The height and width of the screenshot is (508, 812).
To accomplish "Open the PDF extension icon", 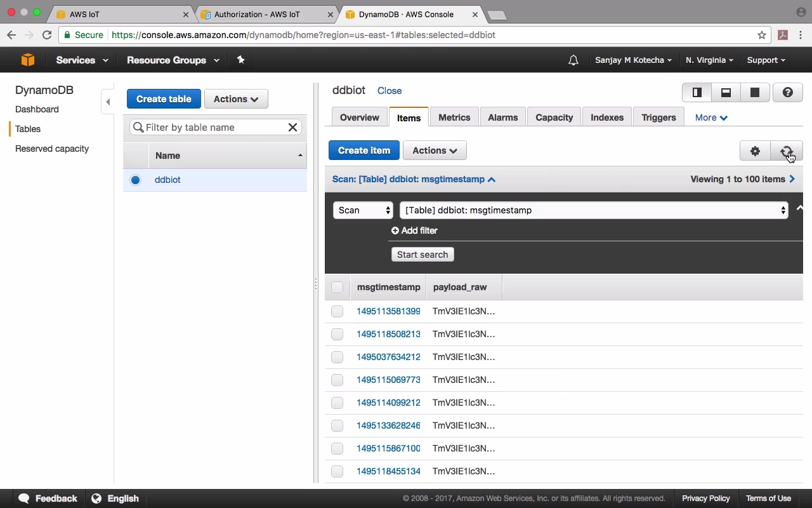I will 783,35.
